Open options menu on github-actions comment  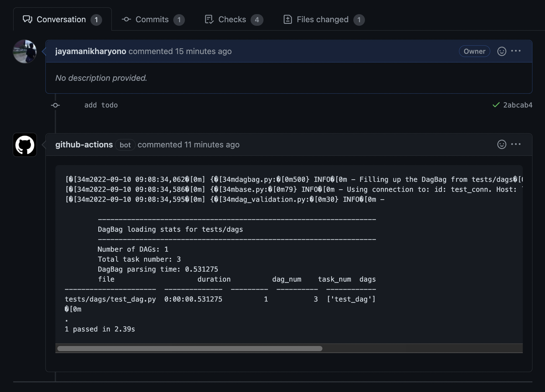click(516, 144)
